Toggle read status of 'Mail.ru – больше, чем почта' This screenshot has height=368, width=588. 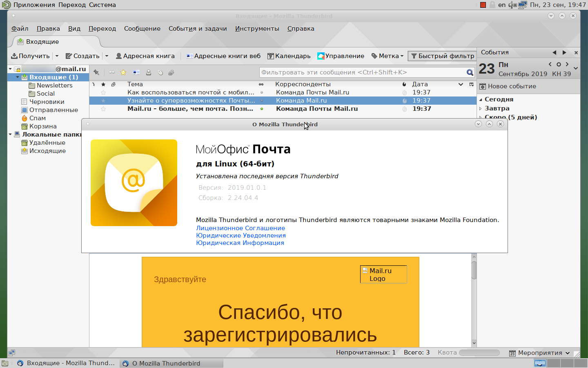(262, 109)
